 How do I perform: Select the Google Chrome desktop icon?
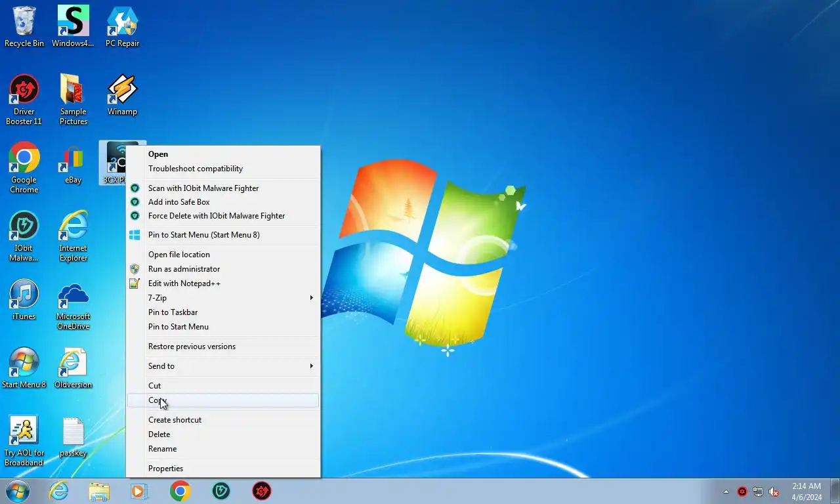[x=24, y=168]
